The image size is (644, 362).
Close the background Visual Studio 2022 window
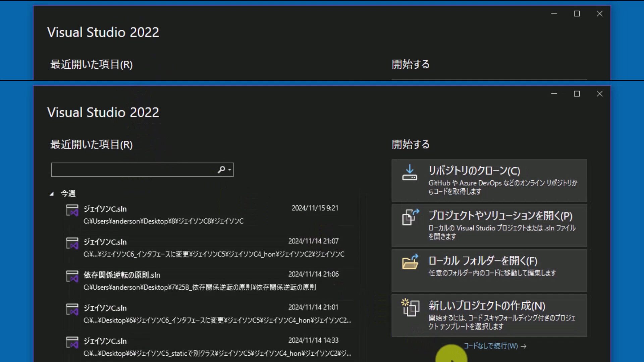[x=600, y=13]
